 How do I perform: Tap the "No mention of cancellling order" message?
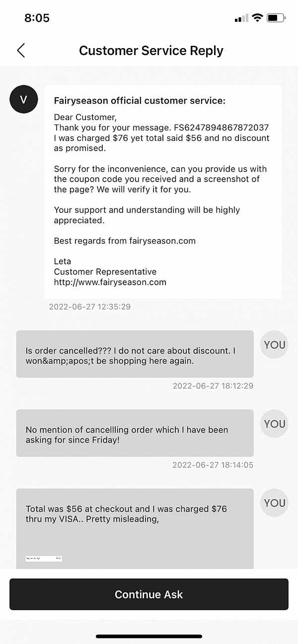pos(135,434)
